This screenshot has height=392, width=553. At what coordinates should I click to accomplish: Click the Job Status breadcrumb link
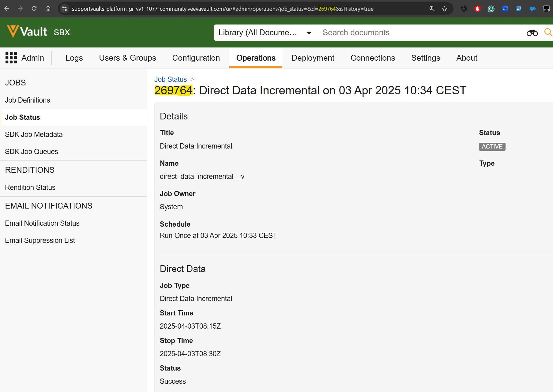point(171,79)
